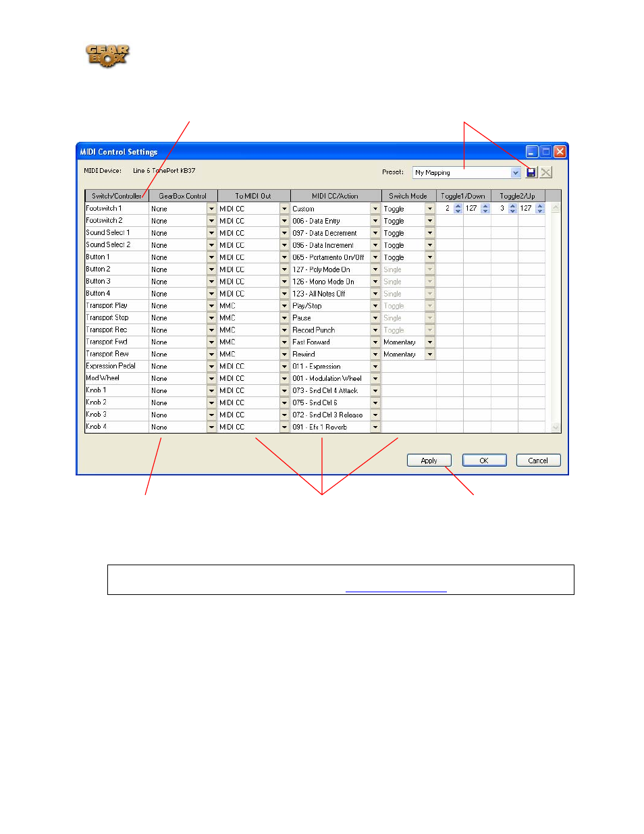Screen dimensions: 644x834
Task: Click the Switch/Controller column header
Action: (x=117, y=196)
